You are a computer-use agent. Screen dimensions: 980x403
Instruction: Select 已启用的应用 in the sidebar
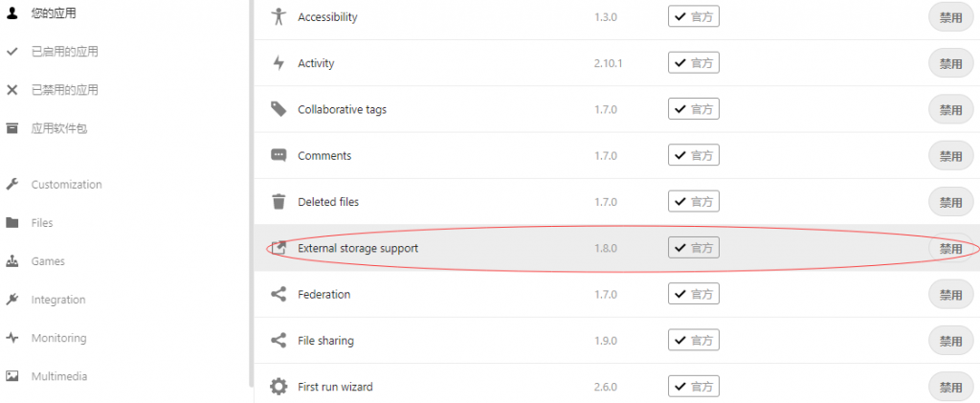[64, 52]
